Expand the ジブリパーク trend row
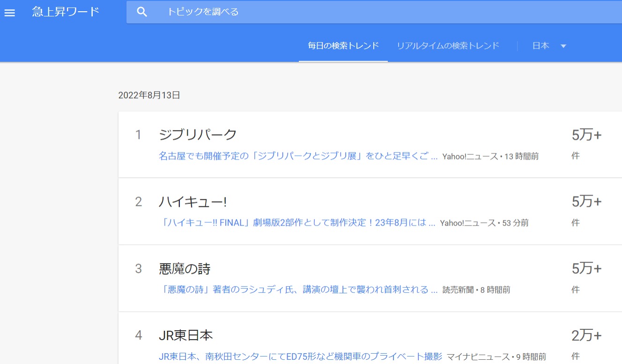 pyautogui.click(x=370, y=145)
